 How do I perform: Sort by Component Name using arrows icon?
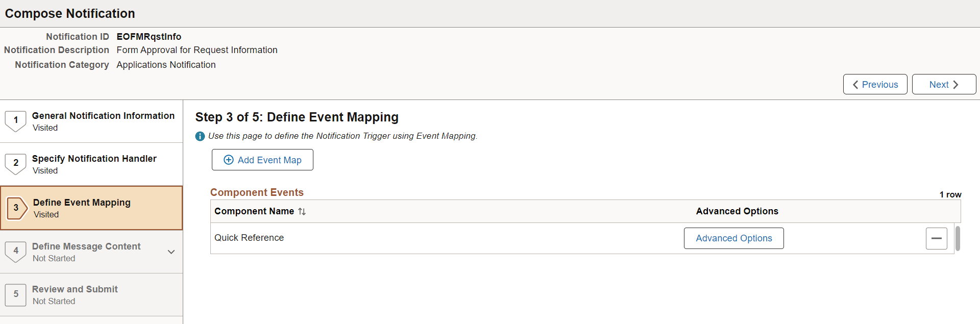(302, 211)
